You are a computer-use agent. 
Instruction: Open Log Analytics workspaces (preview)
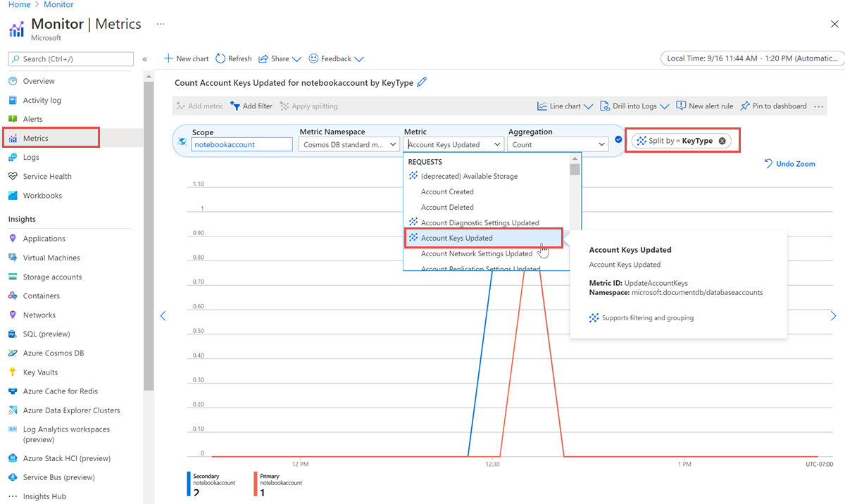point(66,434)
